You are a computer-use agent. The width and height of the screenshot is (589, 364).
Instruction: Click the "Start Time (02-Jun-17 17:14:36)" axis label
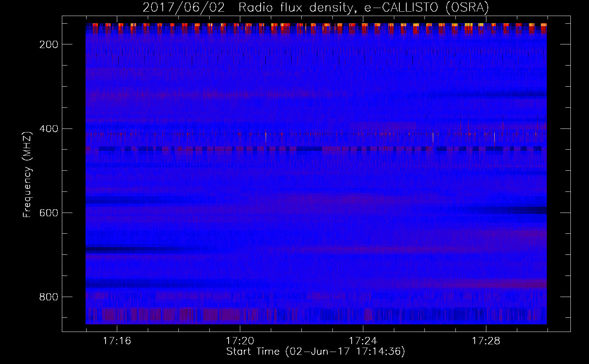pyautogui.click(x=316, y=352)
